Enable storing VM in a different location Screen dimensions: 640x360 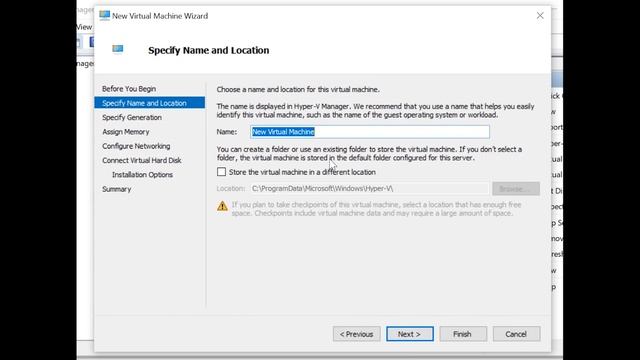[x=221, y=172]
